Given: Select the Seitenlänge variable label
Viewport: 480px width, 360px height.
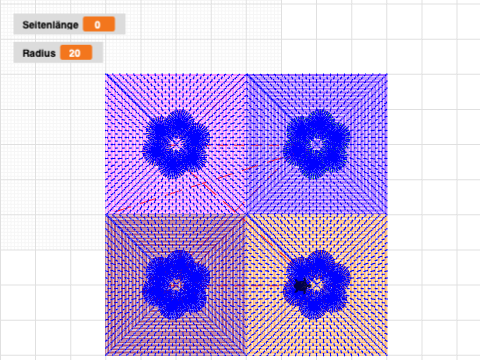Looking at the screenshot, I should [x=50, y=25].
